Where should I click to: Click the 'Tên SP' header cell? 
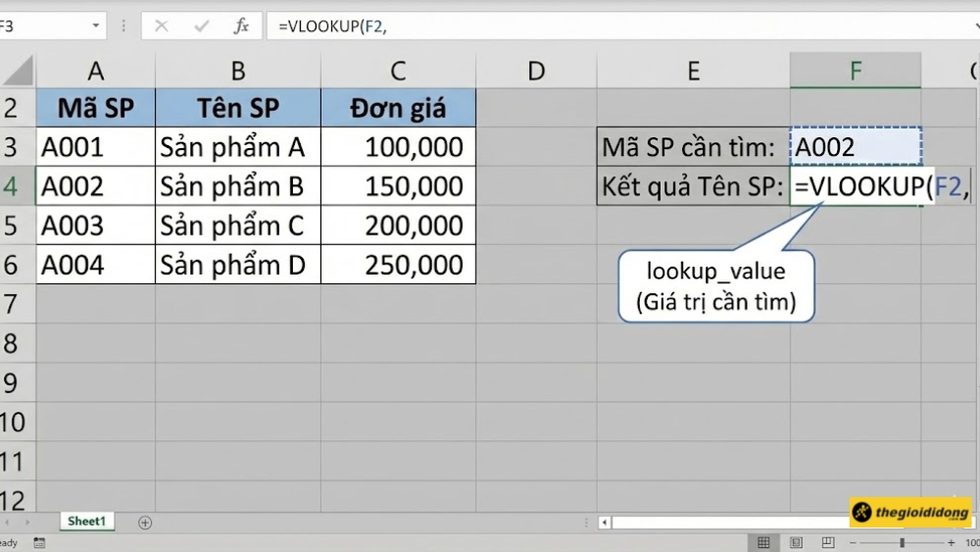[238, 108]
